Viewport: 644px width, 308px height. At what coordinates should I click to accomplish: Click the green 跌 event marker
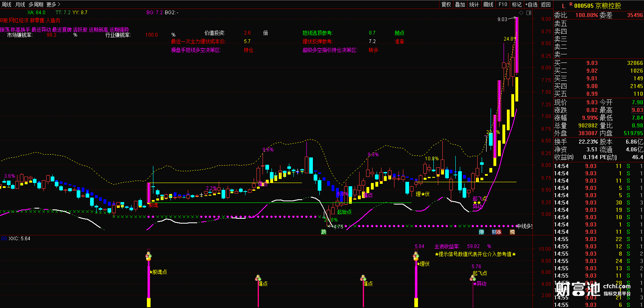pyautogui.click(x=323, y=232)
